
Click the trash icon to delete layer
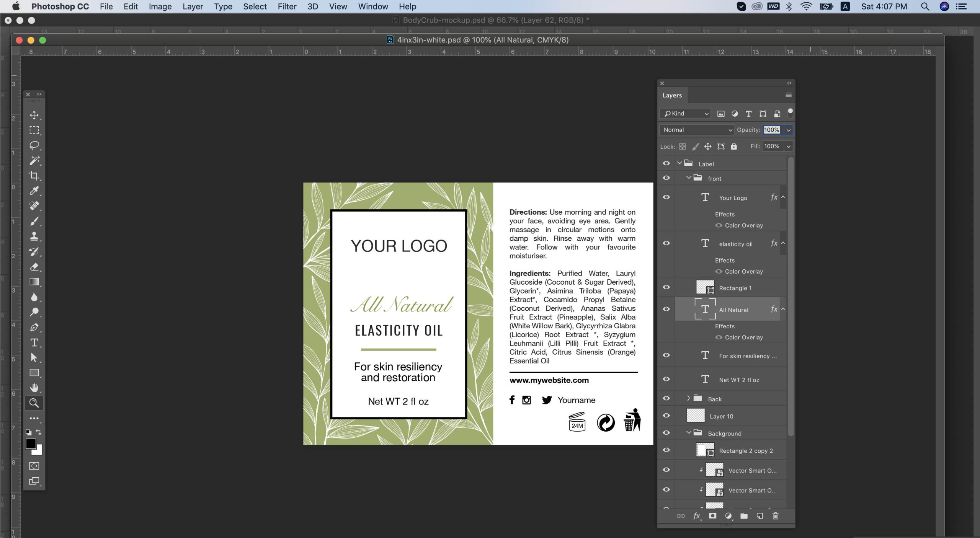(x=775, y=516)
